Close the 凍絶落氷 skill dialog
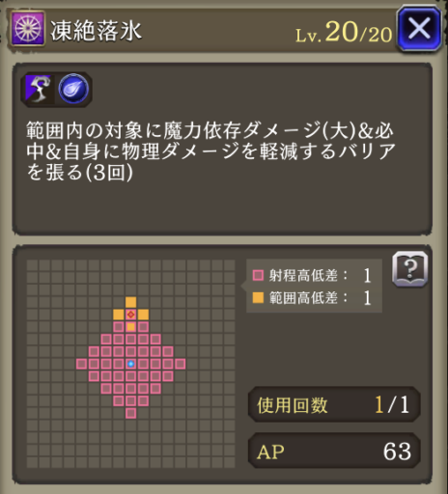This screenshot has width=448, height=494. [x=419, y=28]
